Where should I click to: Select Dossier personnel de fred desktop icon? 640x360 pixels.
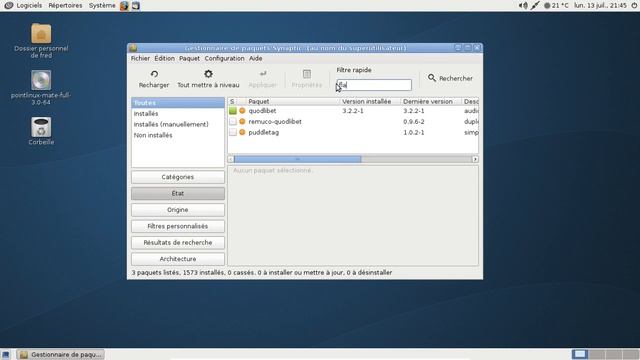(x=41, y=40)
